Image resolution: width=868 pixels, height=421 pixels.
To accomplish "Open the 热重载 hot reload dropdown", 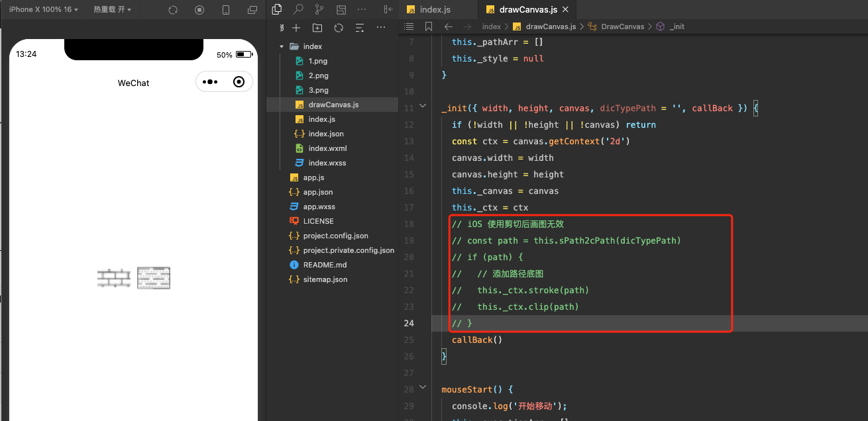I will pyautogui.click(x=112, y=10).
